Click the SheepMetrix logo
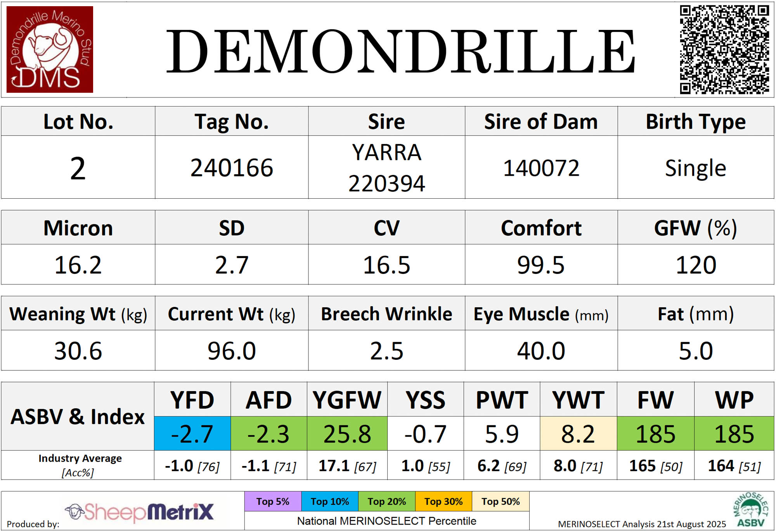The image size is (776, 532). point(140,511)
